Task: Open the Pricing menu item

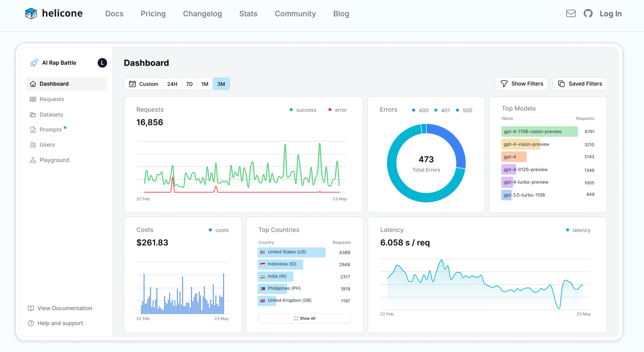Action: coord(153,14)
